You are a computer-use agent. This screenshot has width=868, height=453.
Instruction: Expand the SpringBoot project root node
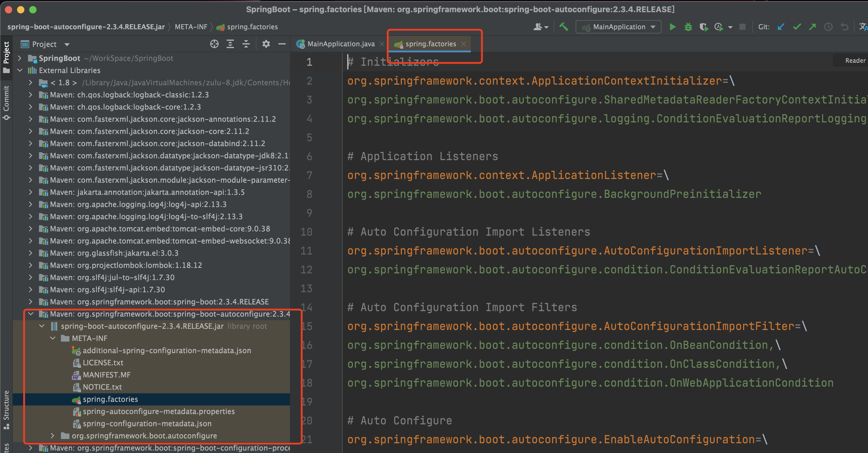pos(19,58)
